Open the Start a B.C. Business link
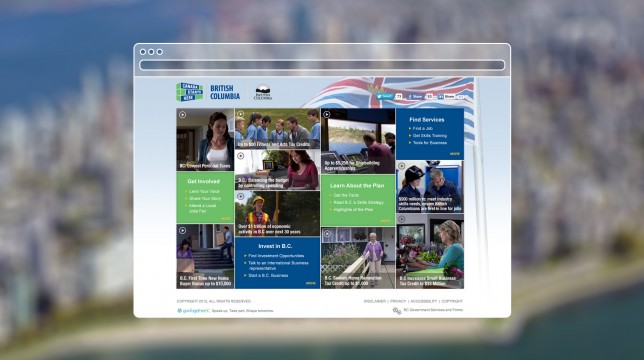 click(268, 275)
